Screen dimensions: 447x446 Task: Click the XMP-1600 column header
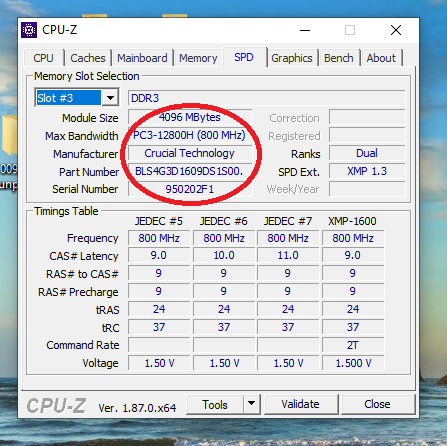352,221
